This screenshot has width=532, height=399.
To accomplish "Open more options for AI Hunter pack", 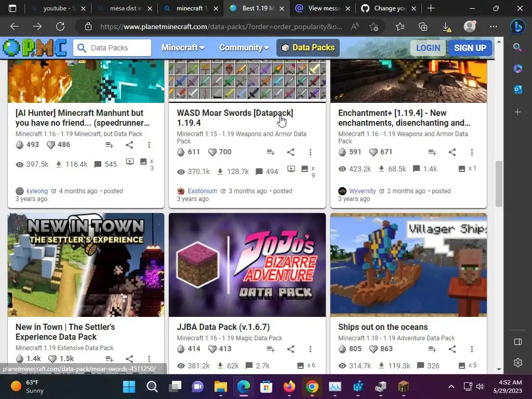I will tap(149, 145).
